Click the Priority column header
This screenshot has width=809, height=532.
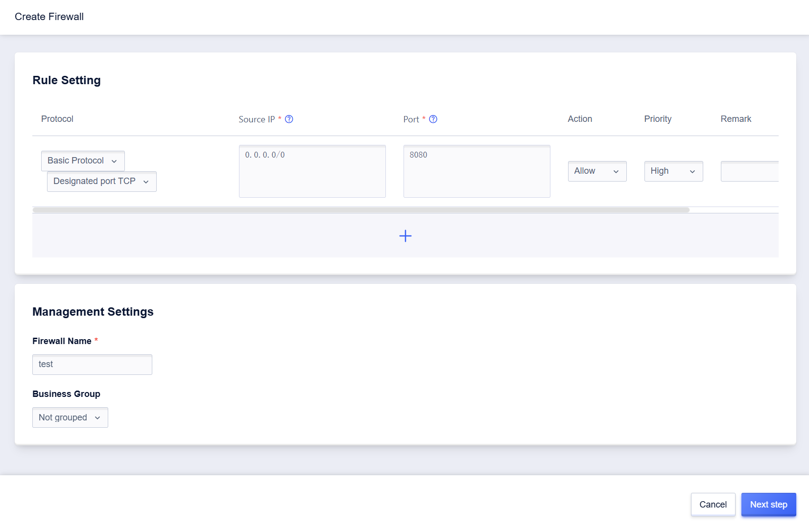point(658,119)
